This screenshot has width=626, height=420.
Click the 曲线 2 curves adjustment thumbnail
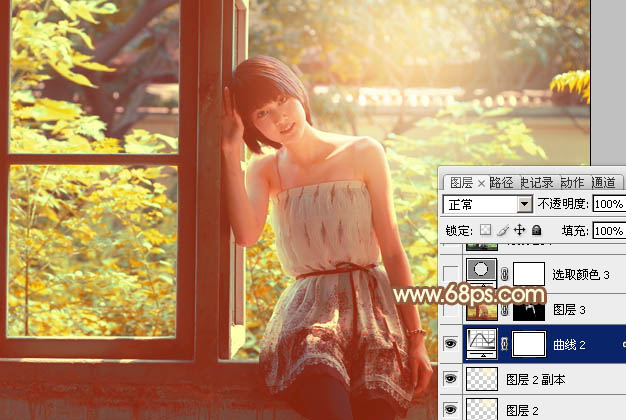[483, 345]
